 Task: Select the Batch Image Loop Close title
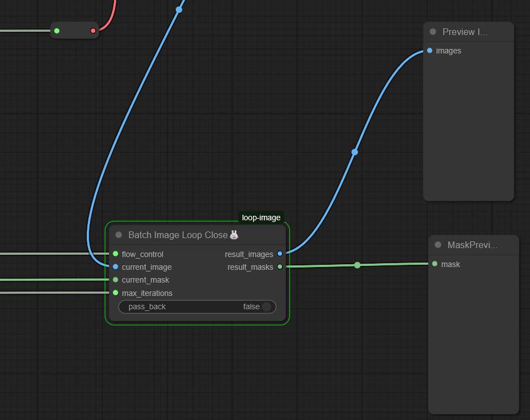coord(177,235)
